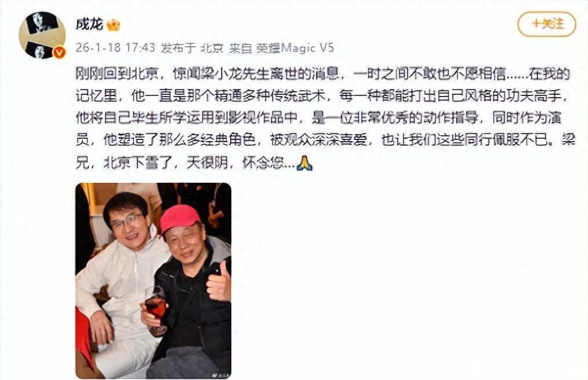Open 成龙's profile avatar
Screen dimensions: 588x380
(x=42, y=35)
